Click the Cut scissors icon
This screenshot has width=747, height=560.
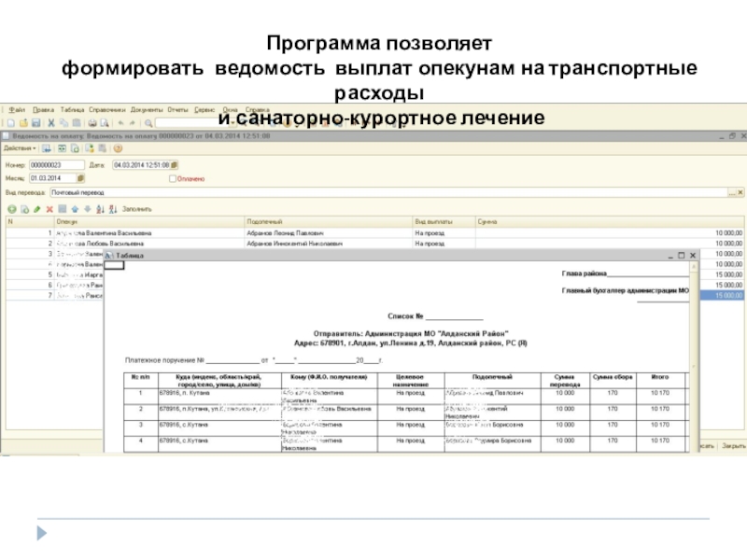click(x=51, y=123)
